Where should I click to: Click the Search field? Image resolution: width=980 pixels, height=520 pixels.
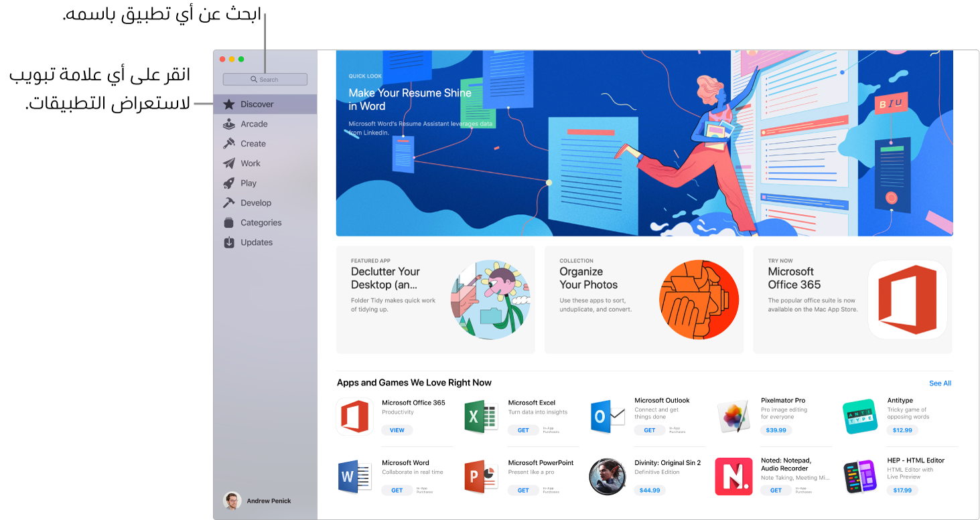tap(265, 79)
